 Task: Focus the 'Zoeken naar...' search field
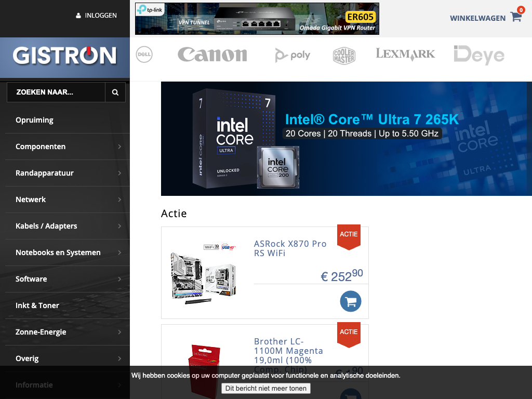[x=56, y=92]
